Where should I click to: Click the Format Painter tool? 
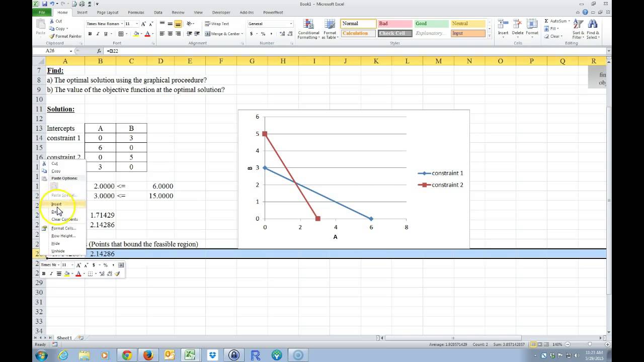(x=65, y=36)
